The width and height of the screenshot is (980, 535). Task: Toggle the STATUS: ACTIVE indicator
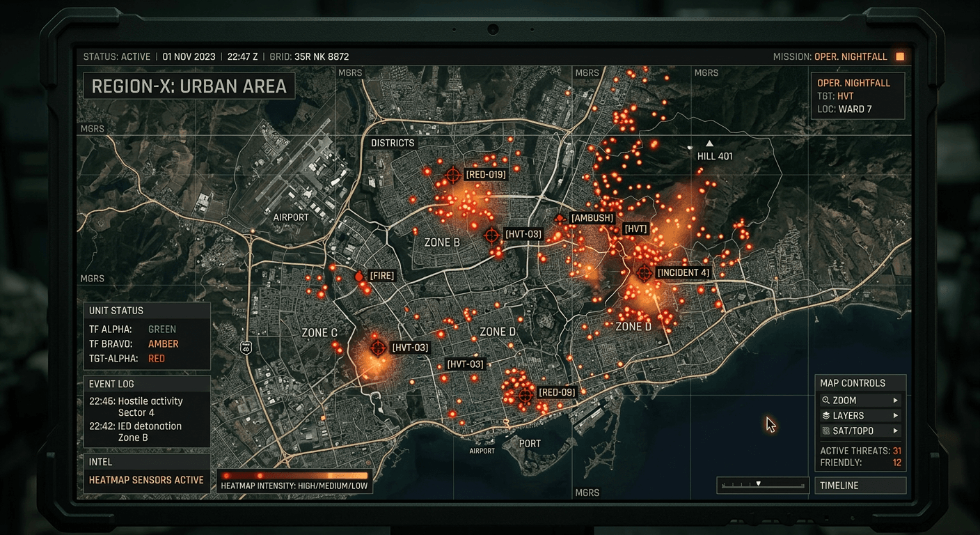tap(117, 56)
